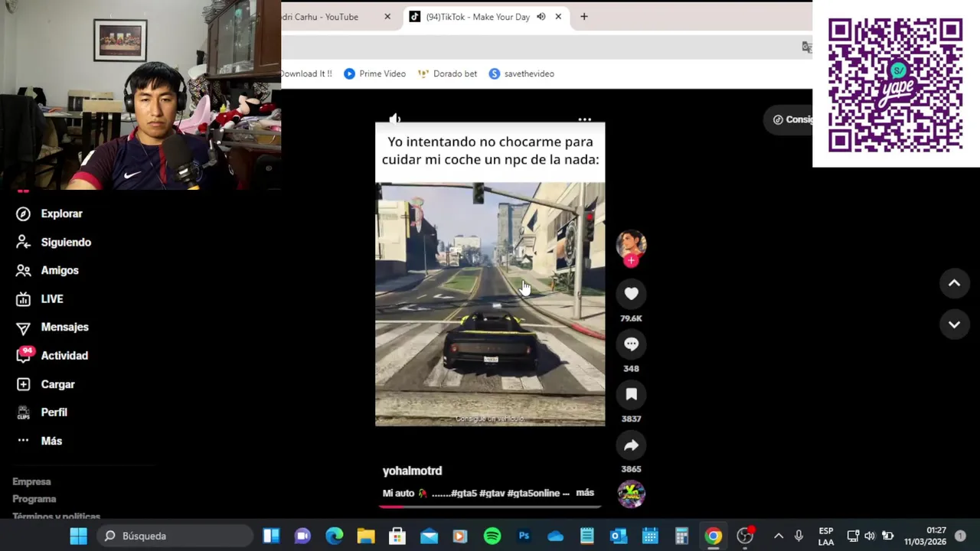Viewport: 980px width, 551px height.
Task: Click the microphone tray icon
Action: pyautogui.click(x=799, y=536)
